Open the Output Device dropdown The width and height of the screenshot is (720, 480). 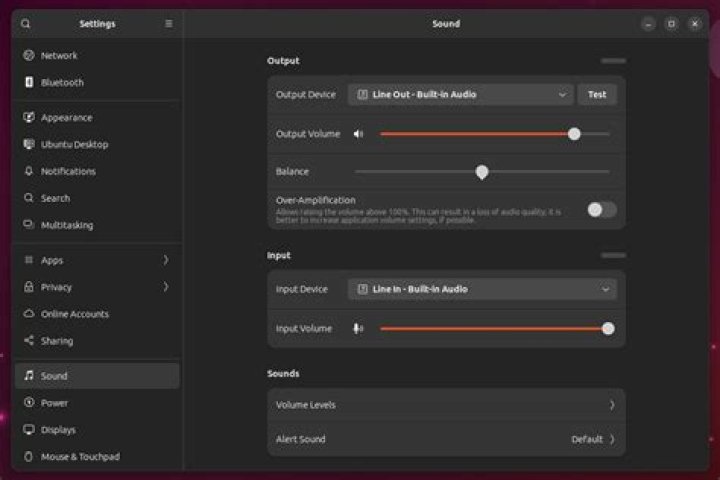461,95
